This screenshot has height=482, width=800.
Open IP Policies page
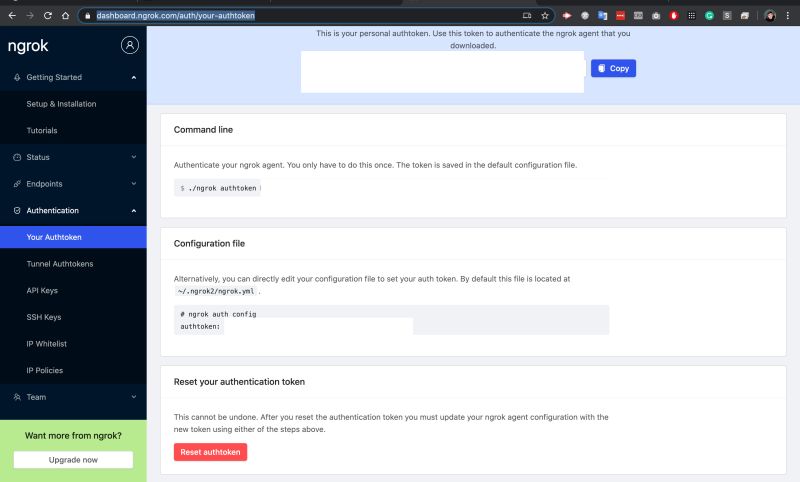[44, 370]
